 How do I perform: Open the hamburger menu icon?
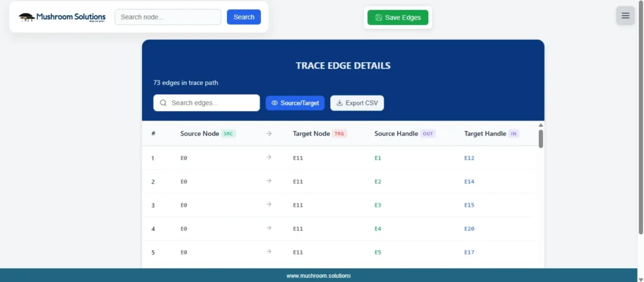click(625, 16)
